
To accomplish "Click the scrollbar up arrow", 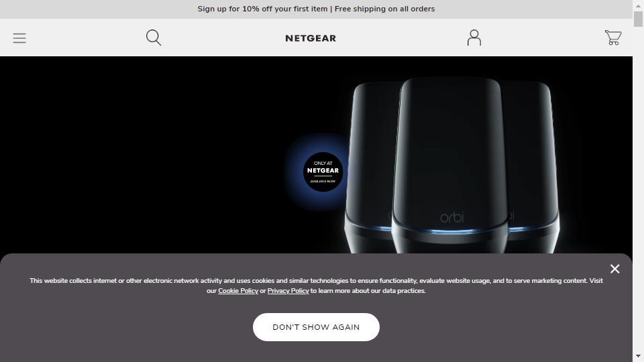I will coord(638,4).
